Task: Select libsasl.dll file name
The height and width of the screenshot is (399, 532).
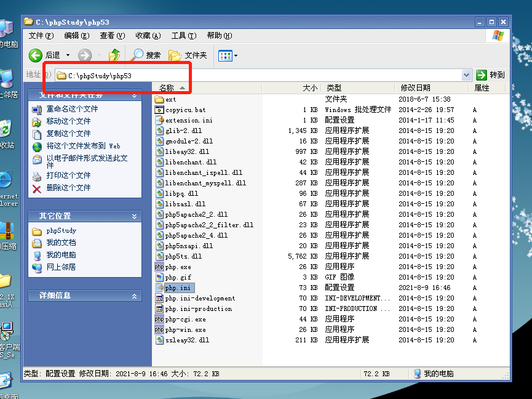Action: [185, 204]
